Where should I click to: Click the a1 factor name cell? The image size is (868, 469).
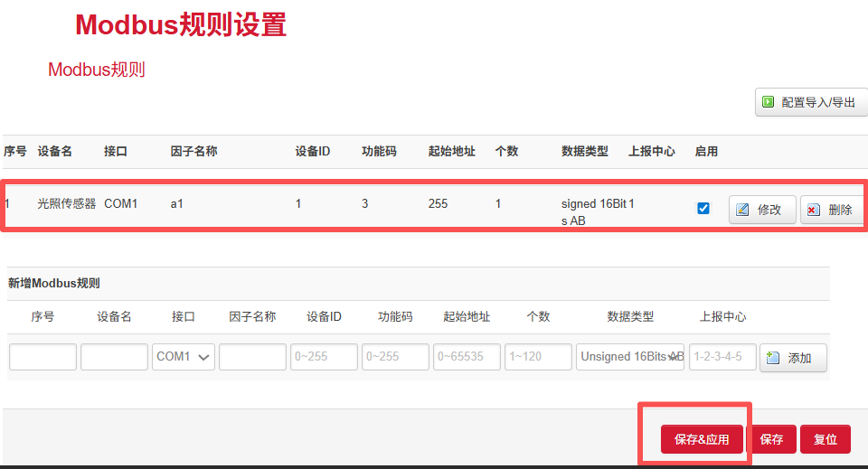click(176, 203)
